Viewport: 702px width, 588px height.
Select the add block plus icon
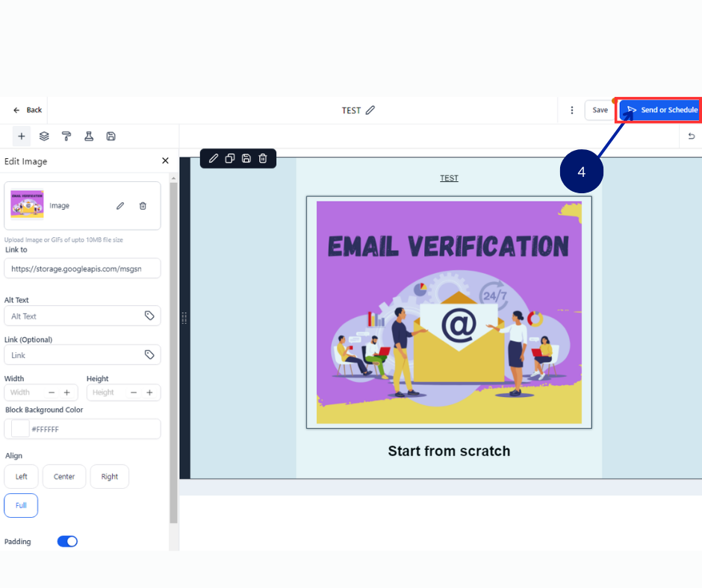click(x=21, y=136)
